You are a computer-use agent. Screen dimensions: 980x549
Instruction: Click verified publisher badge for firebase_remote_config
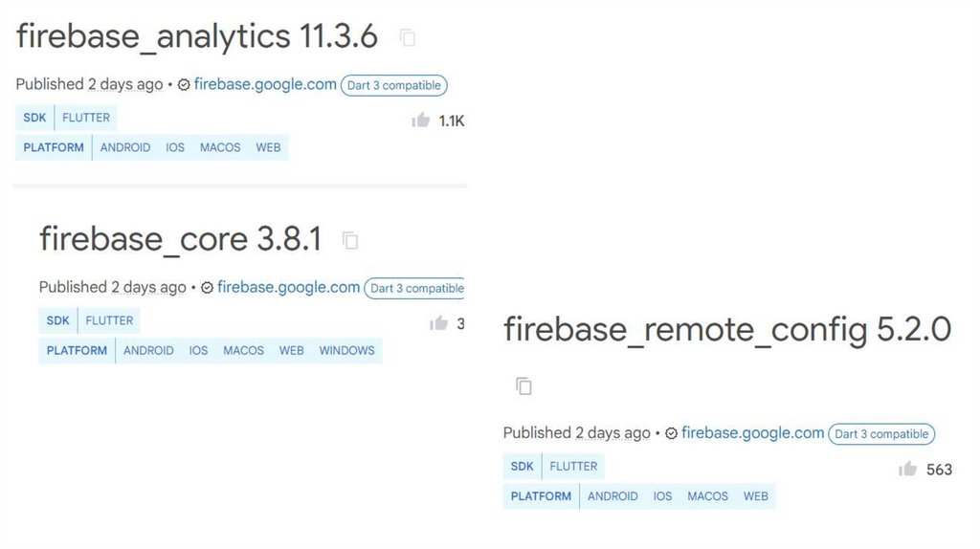pos(671,433)
